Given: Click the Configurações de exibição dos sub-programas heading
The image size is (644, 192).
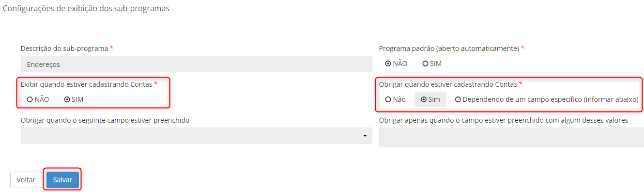Looking at the screenshot, I should click(86, 9).
